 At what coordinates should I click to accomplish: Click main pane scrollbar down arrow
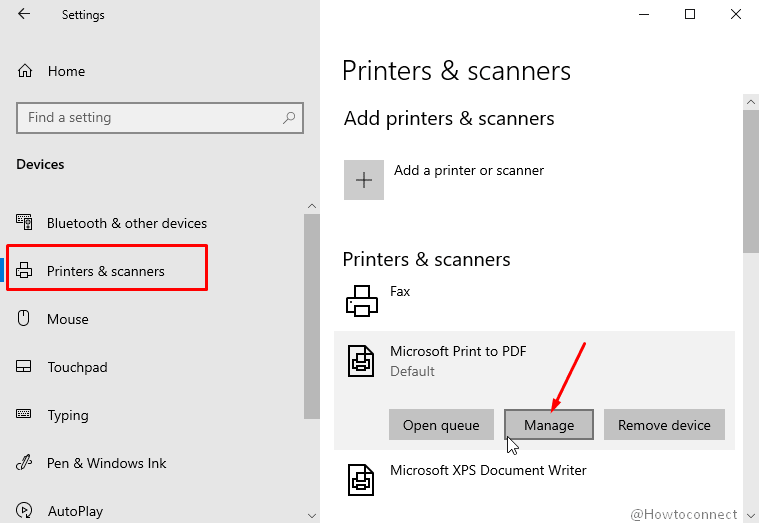[x=751, y=515]
